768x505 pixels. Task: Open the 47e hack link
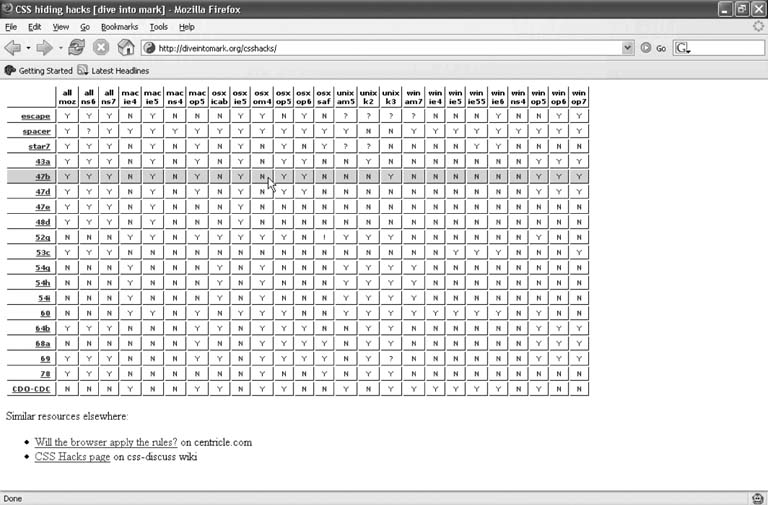pyautogui.click(x=43, y=207)
